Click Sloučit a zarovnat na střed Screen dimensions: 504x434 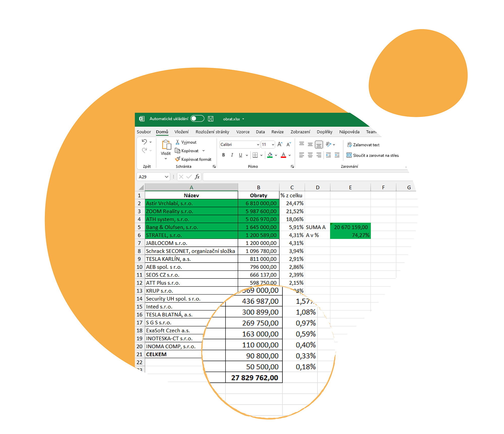373,156
